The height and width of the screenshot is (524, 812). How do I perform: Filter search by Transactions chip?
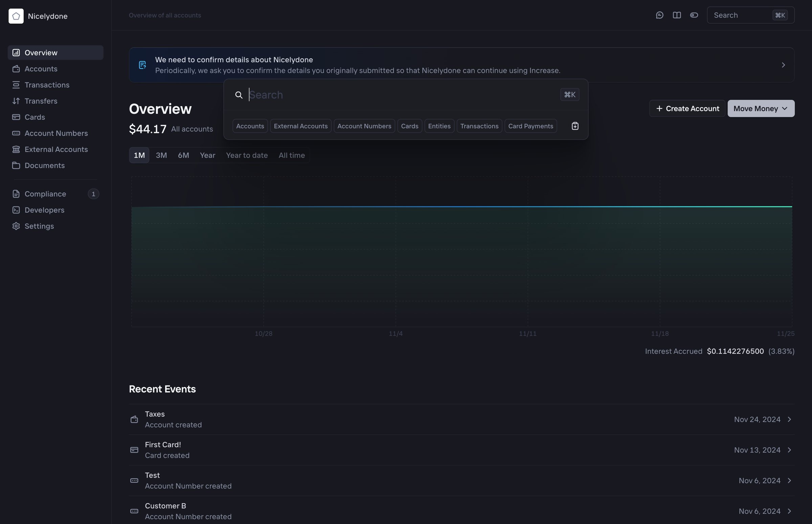pyautogui.click(x=479, y=126)
